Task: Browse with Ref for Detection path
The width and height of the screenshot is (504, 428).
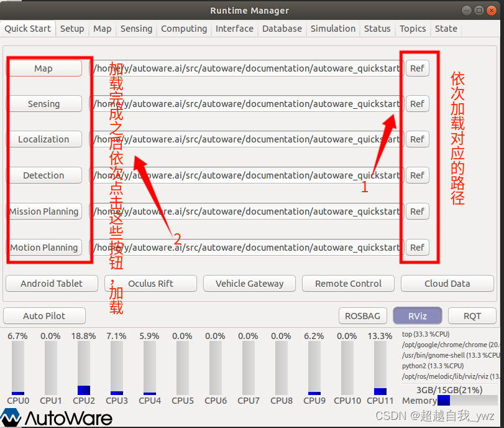Action: tap(417, 175)
